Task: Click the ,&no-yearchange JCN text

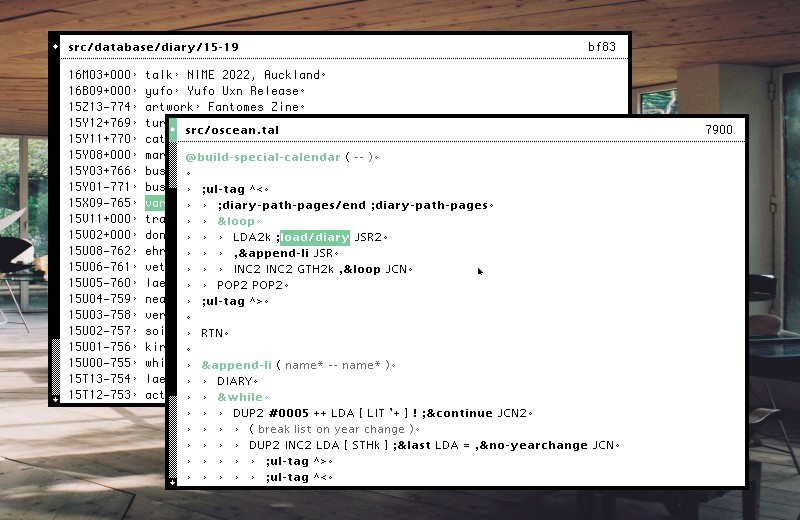Action: pyautogui.click(x=544, y=445)
